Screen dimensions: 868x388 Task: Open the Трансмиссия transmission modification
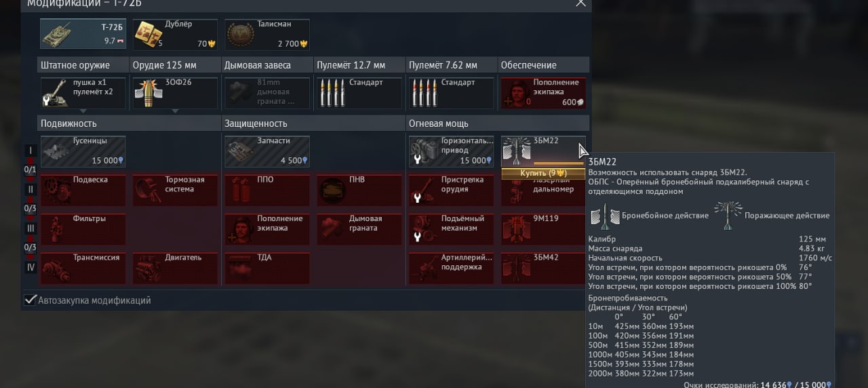[x=83, y=268]
